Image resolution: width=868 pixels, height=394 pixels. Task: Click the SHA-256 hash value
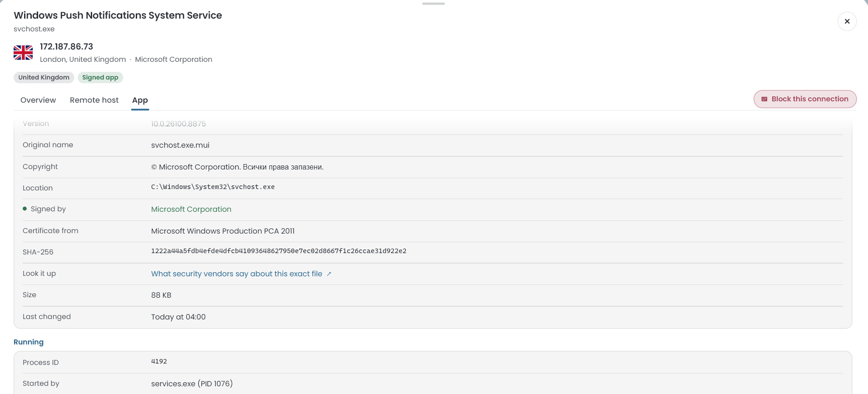click(x=279, y=251)
